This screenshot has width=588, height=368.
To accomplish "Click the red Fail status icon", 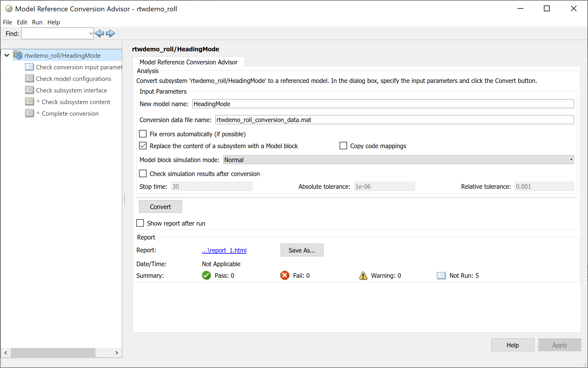I will click(285, 275).
